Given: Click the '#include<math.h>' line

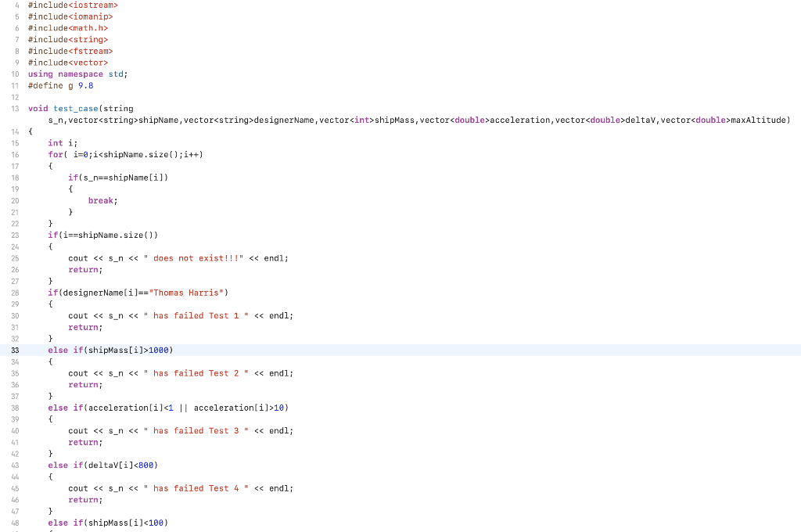Looking at the screenshot, I should point(68,28).
